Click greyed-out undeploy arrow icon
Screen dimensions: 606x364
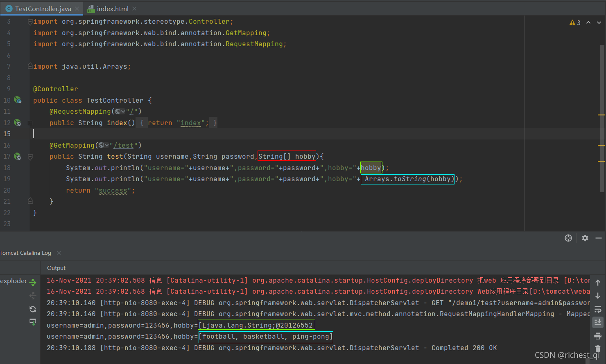tap(33, 296)
